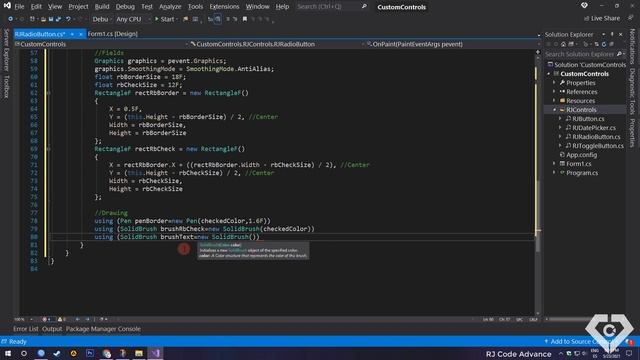
Task: Open the View menu
Action: [x=55, y=7]
